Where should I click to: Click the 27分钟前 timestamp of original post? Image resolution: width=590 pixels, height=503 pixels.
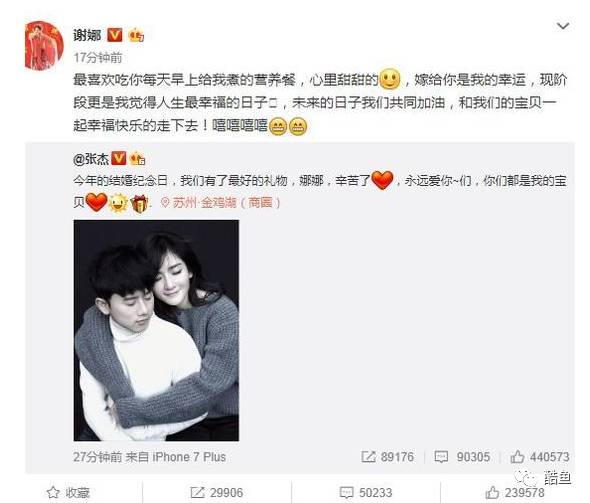click(98, 457)
